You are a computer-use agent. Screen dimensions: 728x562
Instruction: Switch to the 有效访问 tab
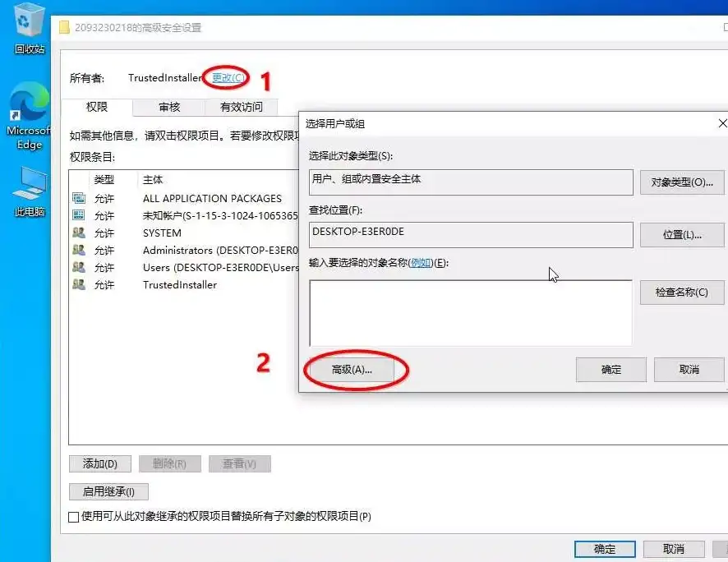pyautogui.click(x=241, y=107)
